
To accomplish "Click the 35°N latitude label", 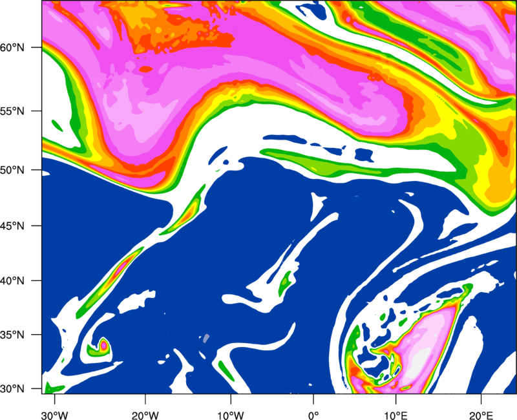I will coord(12,335).
